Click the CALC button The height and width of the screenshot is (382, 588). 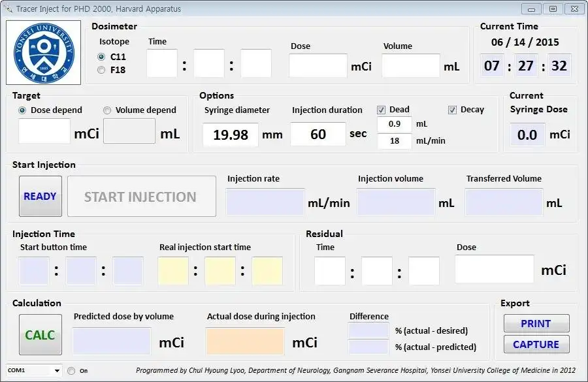click(41, 334)
